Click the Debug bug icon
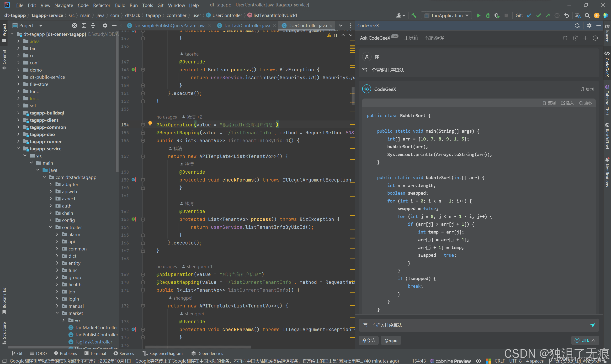The width and height of the screenshot is (611, 364). [x=488, y=16]
